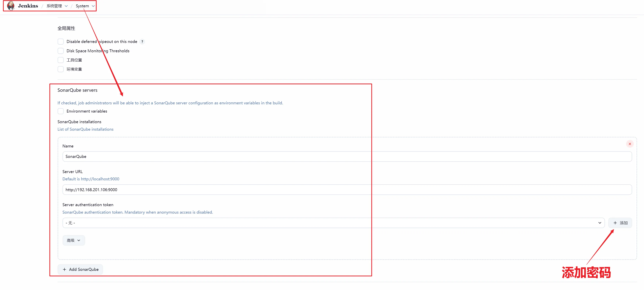Click plus icon on Add SonarQube
The height and width of the screenshot is (290, 644).
pos(65,269)
